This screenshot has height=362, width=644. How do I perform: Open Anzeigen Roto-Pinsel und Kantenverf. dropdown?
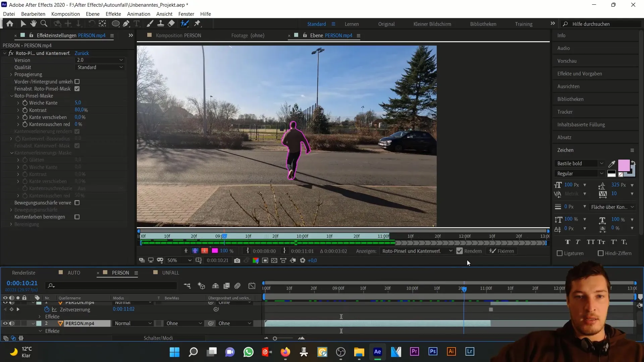click(417, 251)
